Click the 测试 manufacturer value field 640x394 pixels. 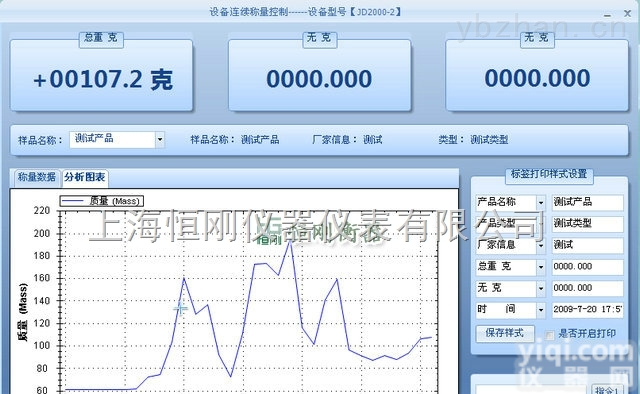pos(587,245)
